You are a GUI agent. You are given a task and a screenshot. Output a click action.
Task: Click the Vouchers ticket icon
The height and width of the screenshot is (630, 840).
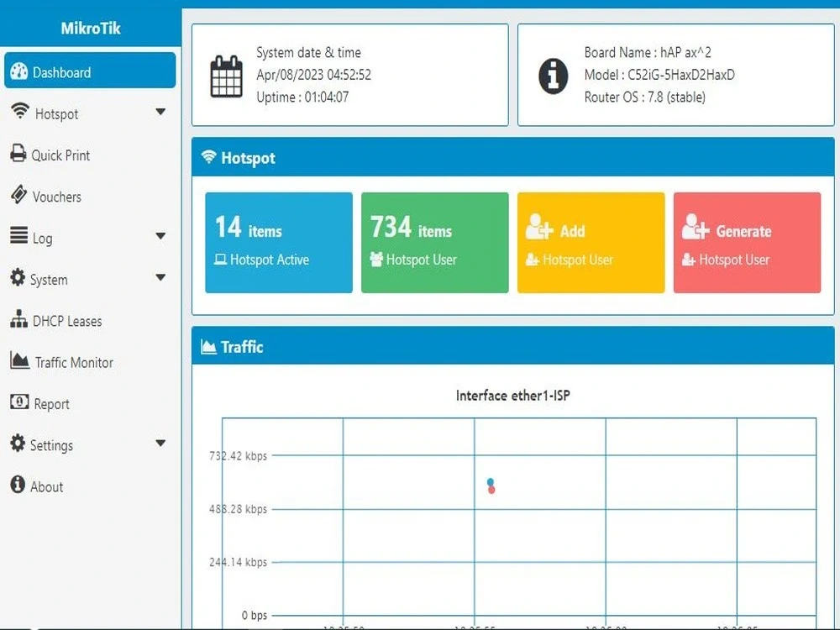(18, 194)
